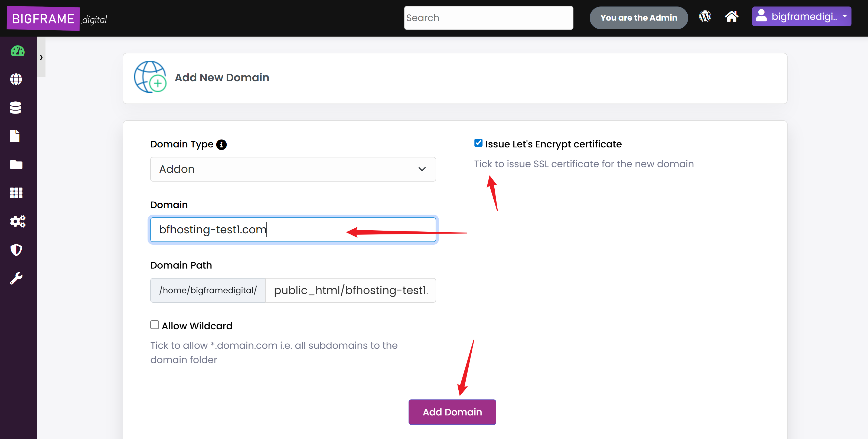
Task: Click the Add New Domain heading text
Action: coord(222,78)
